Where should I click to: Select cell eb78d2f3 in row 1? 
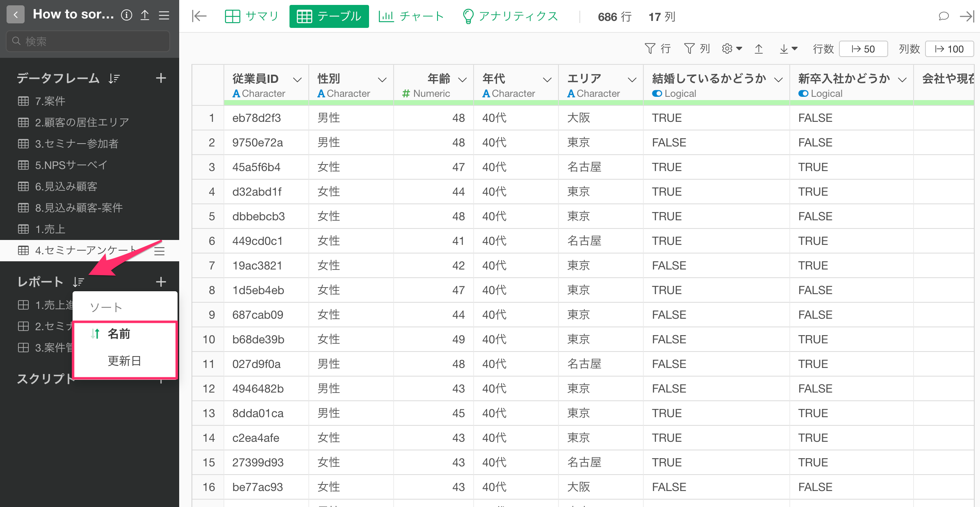coord(266,118)
